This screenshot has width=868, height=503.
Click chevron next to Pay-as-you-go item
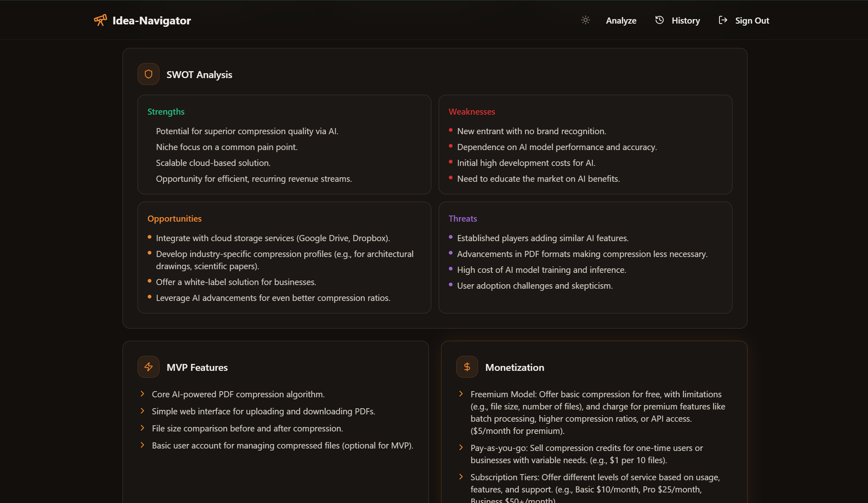[461, 447]
